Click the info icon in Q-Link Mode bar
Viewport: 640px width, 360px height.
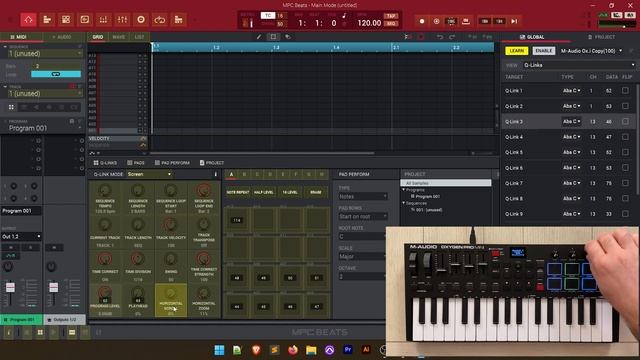click(216, 174)
